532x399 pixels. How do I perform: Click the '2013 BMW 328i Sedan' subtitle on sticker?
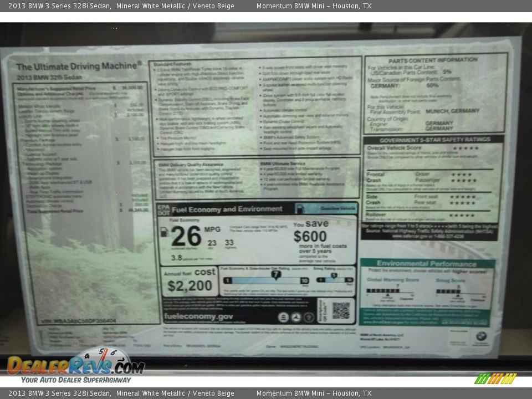tap(49, 78)
